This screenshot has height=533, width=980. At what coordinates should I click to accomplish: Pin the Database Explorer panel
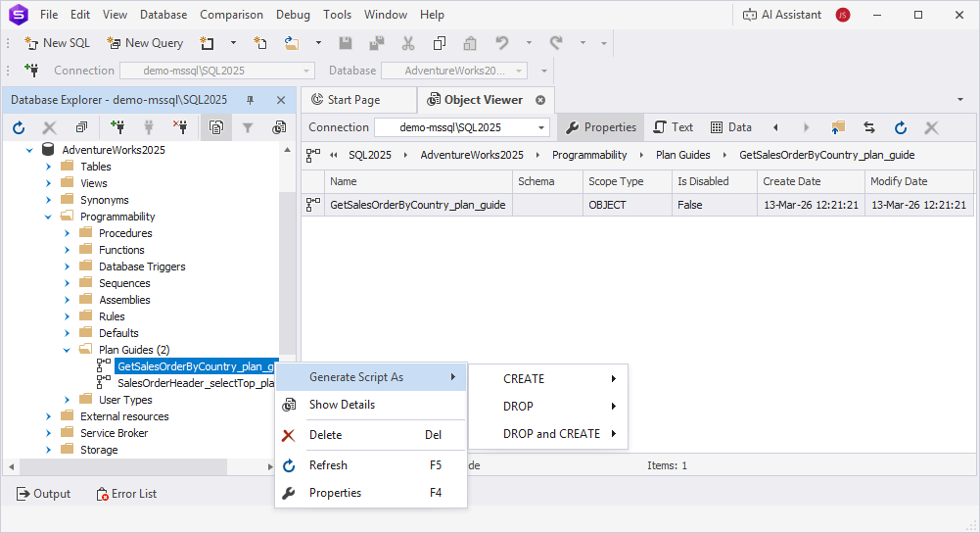tap(250, 100)
